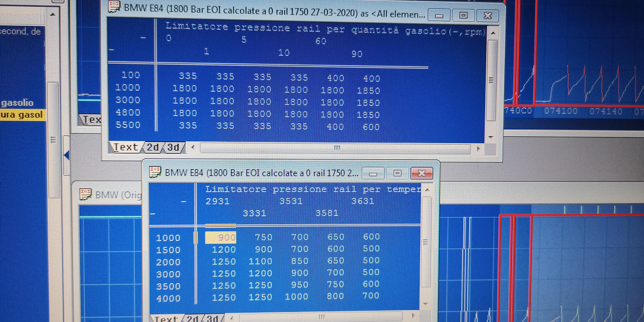Select the 1850 cell in row 3000 of the top table
The width and height of the screenshot is (644, 322).
tap(368, 103)
